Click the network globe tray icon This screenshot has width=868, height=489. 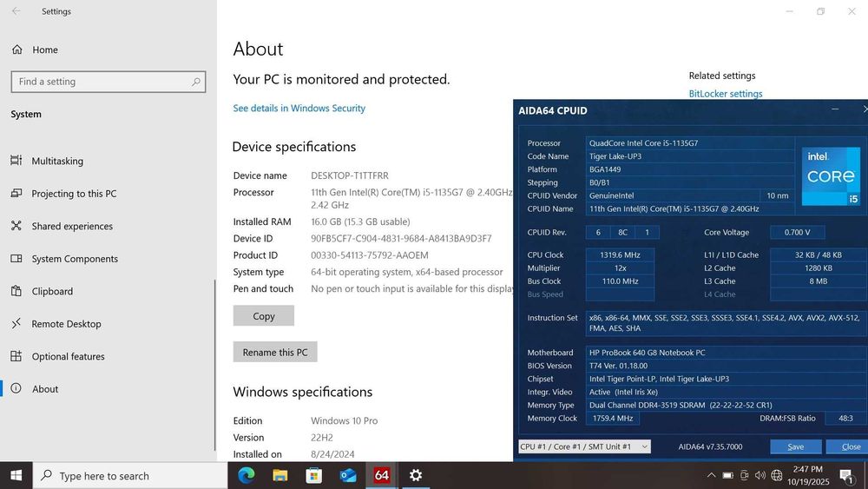click(x=777, y=475)
